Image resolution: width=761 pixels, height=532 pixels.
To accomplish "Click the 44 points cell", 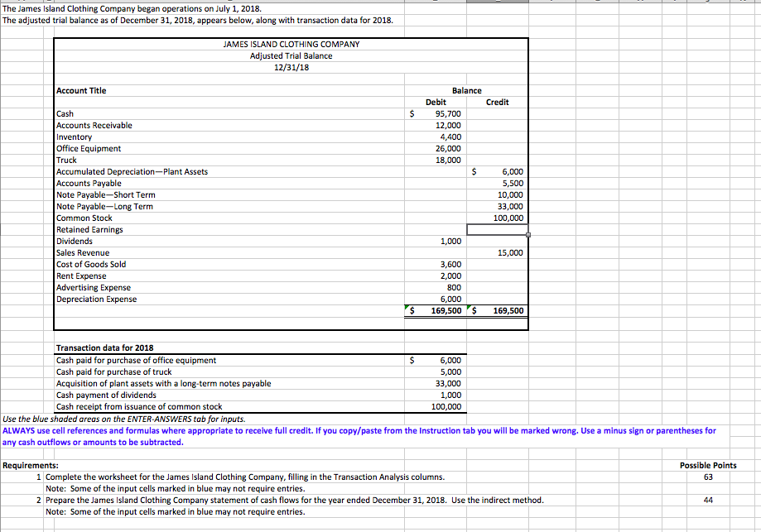I will pyautogui.click(x=708, y=500).
